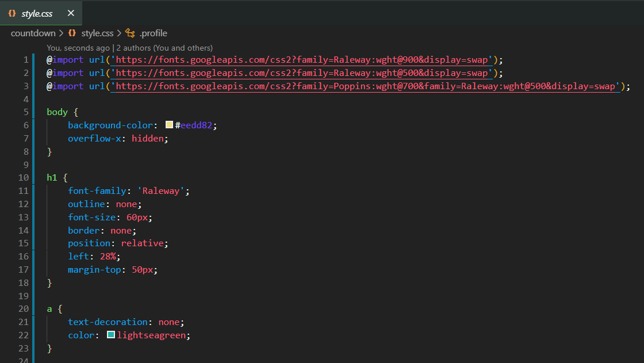Open color picker for lightseagreen swatch

pos(111,335)
